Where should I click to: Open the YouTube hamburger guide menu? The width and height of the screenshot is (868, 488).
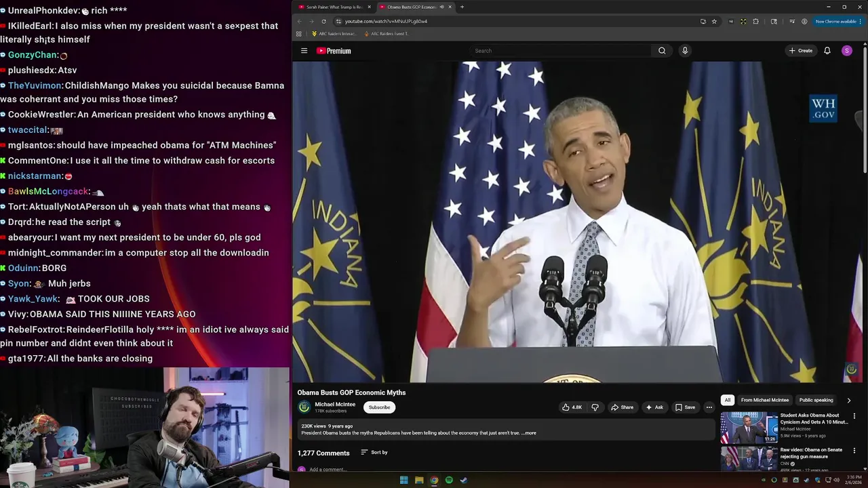click(x=304, y=51)
